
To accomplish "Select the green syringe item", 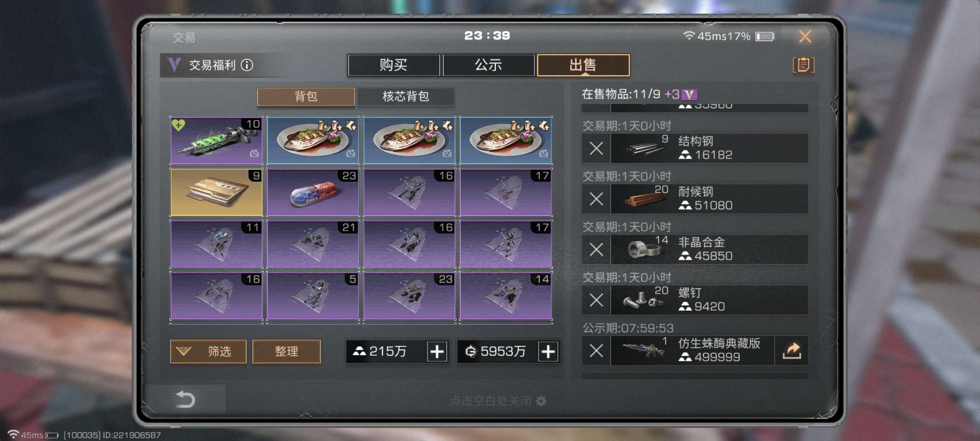I will click(x=216, y=140).
